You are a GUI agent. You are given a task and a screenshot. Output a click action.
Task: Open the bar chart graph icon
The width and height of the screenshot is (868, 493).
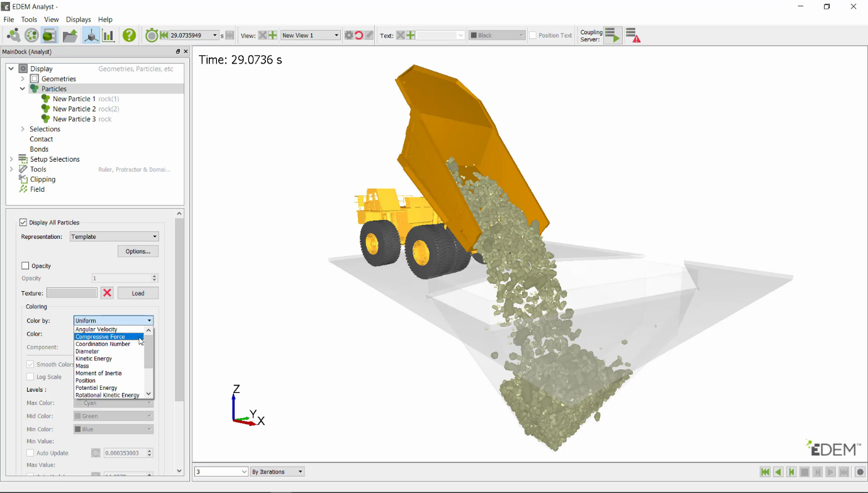(x=108, y=35)
